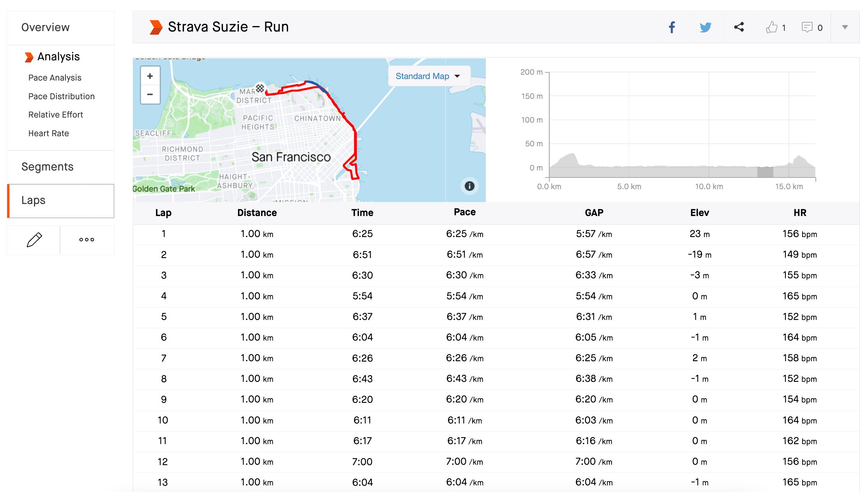Zoom out on the map
Screen dimensions: 868x492
pyautogui.click(x=150, y=95)
